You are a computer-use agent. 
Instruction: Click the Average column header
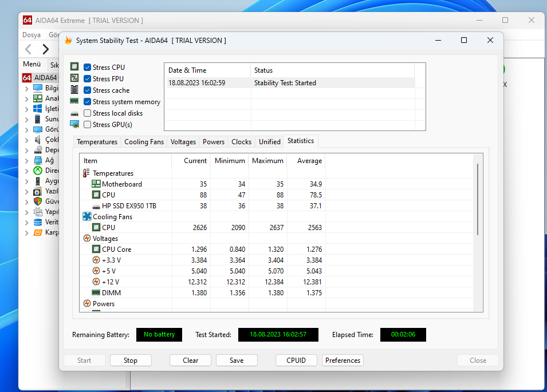pos(306,161)
